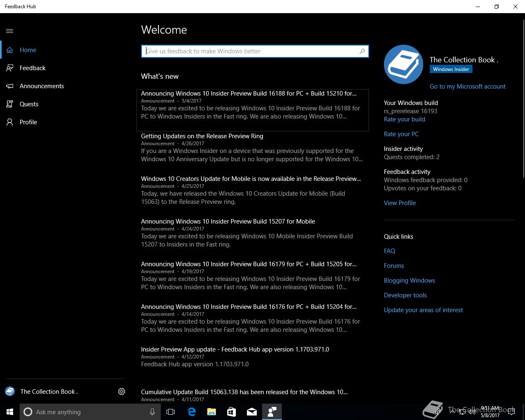Open the 'View Profile' link
This screenshot has height=420, width=525.
pyautogui.click(x=400, y=203)
